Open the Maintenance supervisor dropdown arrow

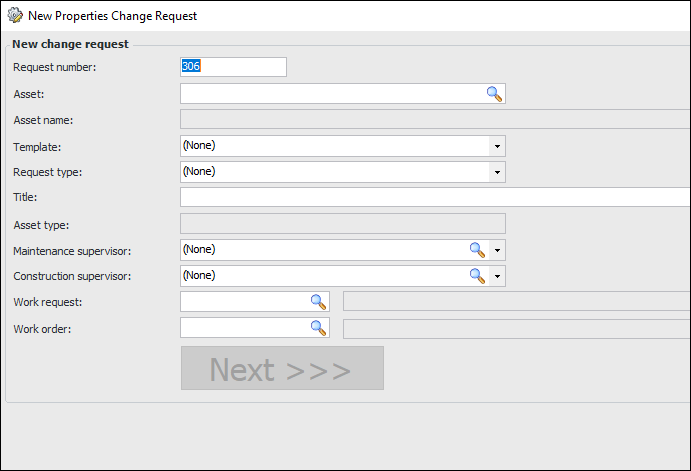click(x=497, y=250)
